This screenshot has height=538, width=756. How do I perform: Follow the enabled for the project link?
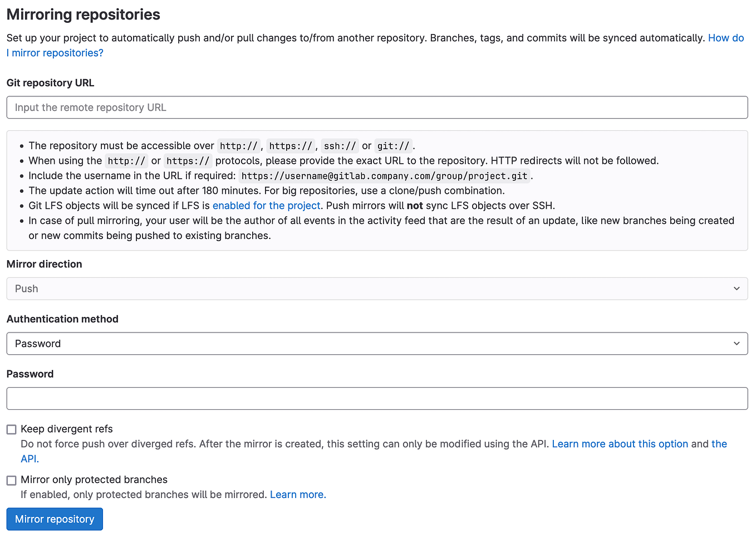tap(266, 205)
